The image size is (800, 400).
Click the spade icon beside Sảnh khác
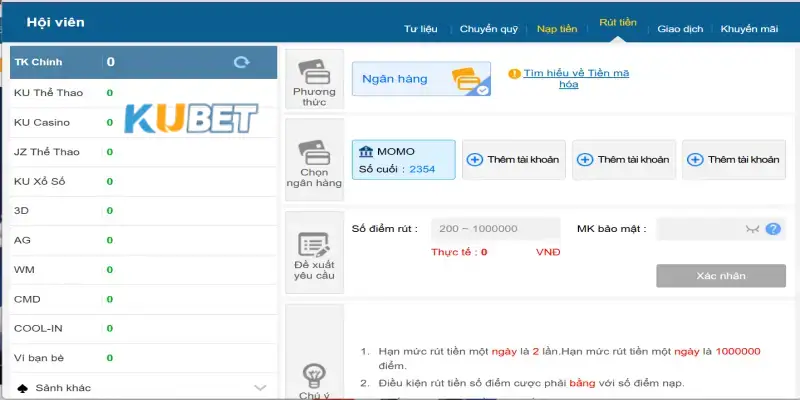(22, 388)
